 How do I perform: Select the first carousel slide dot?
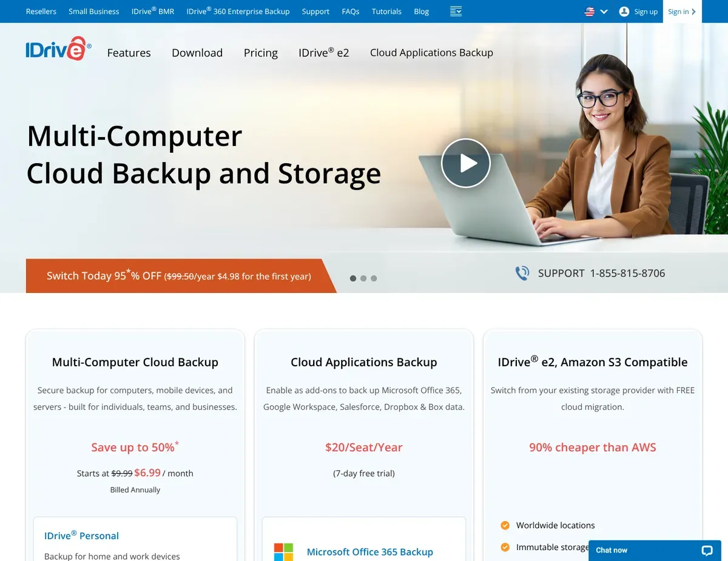tap(353, 278)
